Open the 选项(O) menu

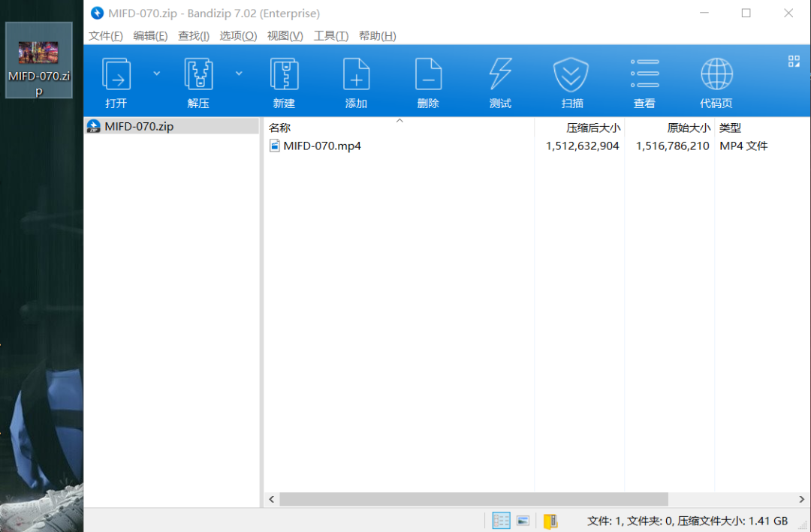tap(238, 36)
